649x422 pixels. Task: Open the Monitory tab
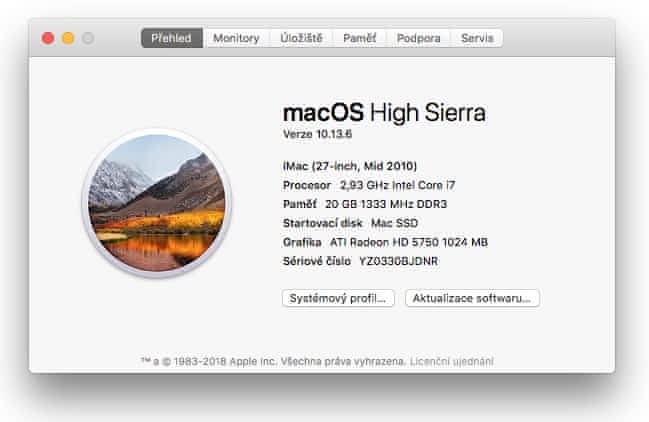[x=236, y=38]
